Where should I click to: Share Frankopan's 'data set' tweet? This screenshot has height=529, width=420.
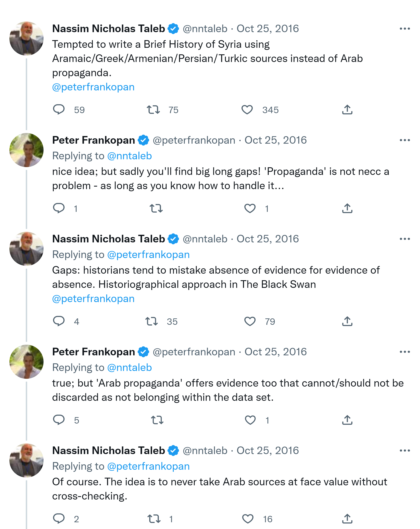pyautogui.click(x=347, y=420)
